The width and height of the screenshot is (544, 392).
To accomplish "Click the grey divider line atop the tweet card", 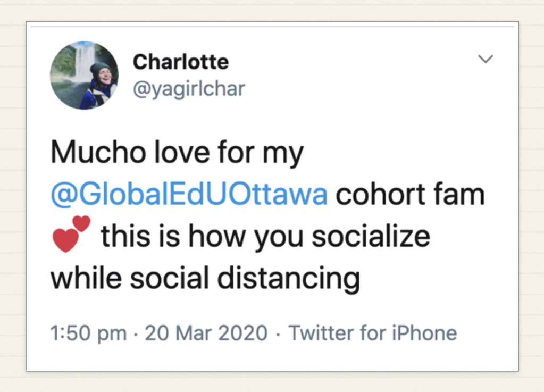I will 272,26.
